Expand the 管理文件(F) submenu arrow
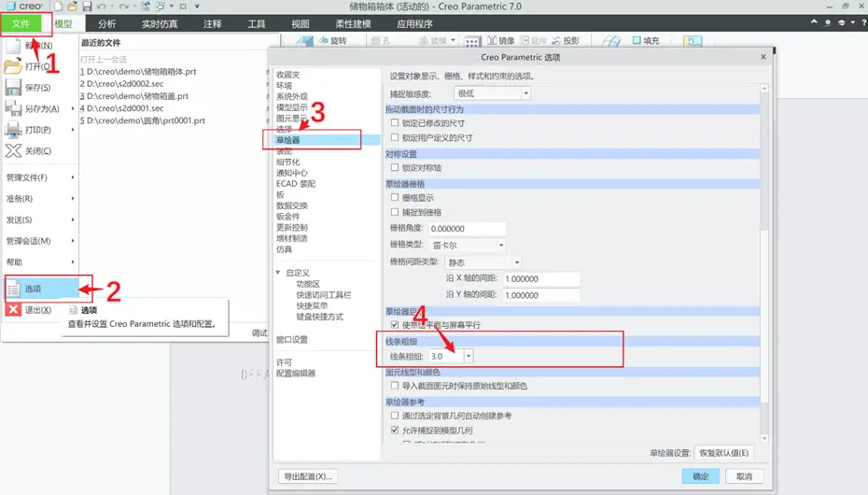868x495 pixels. click(73, 177)
